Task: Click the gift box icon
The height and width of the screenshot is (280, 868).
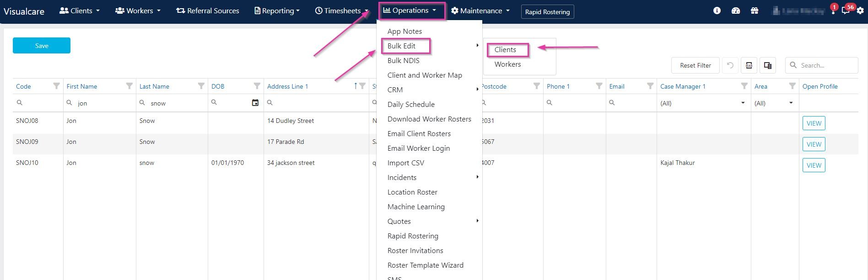Action: (755, 11)
